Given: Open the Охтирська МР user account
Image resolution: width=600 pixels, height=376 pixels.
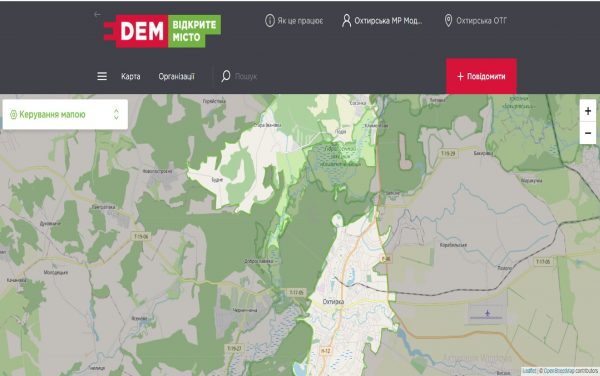Looking at the screenshot, I should [382, 21].
